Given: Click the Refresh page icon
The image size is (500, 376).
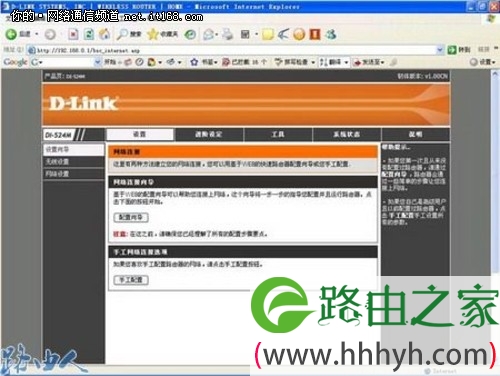Looking at the screenshot, I should point(89,34).
